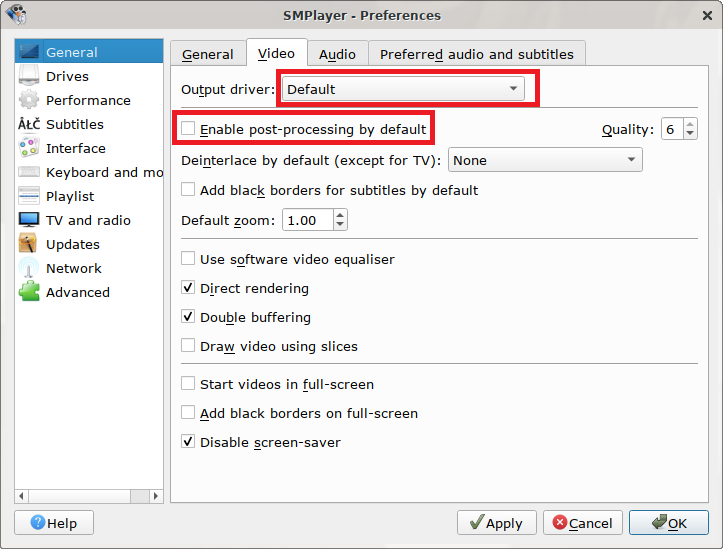Select Subtitles in the sidebar list
The height and width of the screenshot is (549, 723).
coord(89,124)
